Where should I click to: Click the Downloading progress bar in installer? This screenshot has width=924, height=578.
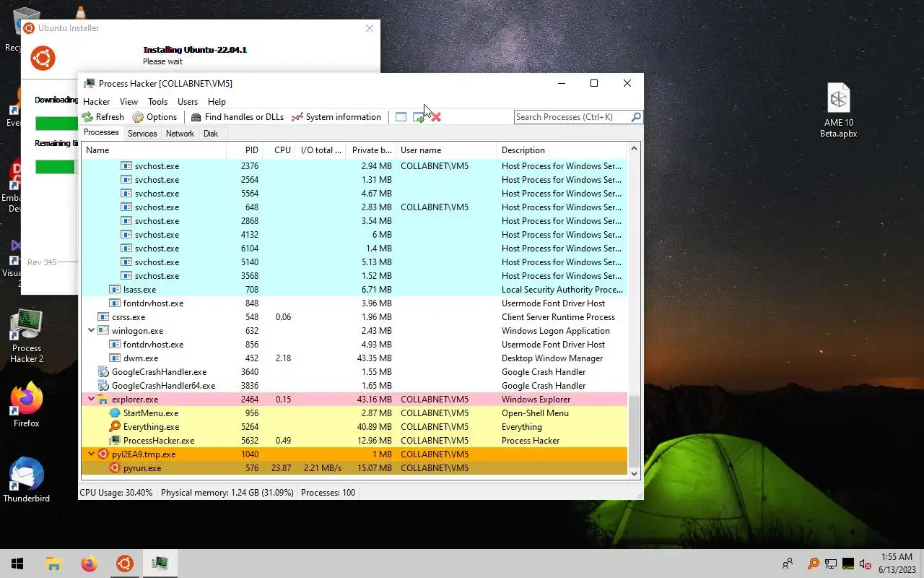[x=57, y=124]
